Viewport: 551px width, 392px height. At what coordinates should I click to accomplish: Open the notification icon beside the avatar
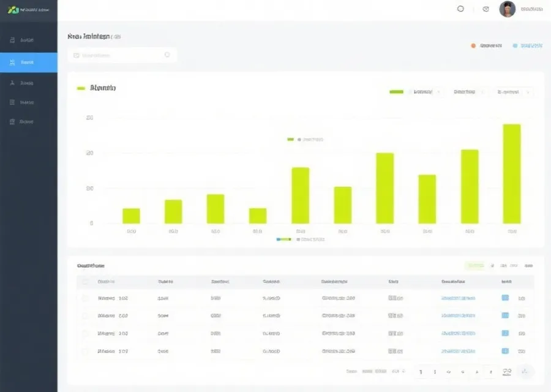pyautogui.click(x=485, y=9)
